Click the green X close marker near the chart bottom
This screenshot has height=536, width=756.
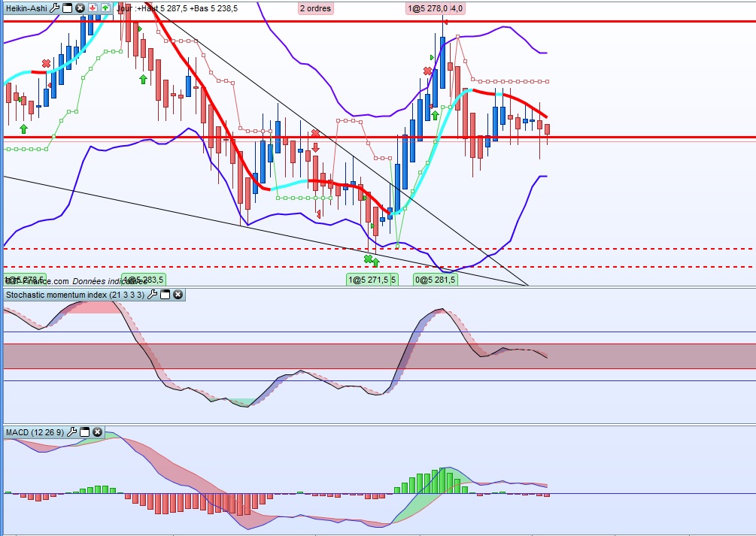pos(369,259)
